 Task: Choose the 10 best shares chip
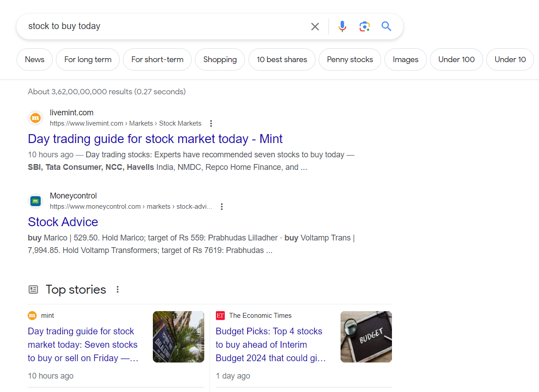point(282,59)
